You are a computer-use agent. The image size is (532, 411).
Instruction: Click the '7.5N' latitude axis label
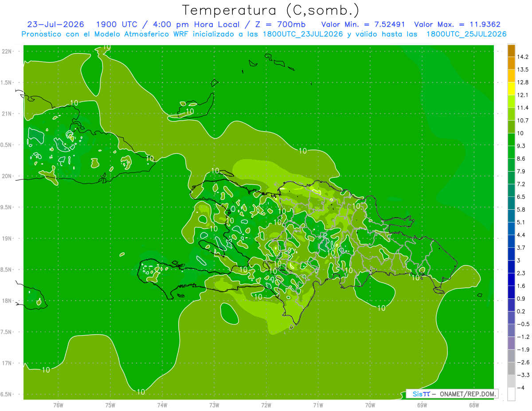tap(7, 332)
